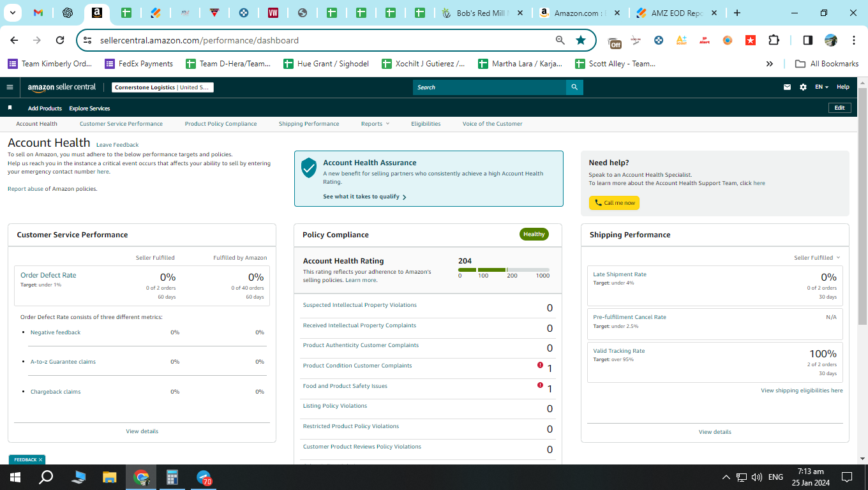Viewport: 868px width, 490px height.
Task: Click alert icon beside Food and Product Safety Issues
Action: (540, 385)
